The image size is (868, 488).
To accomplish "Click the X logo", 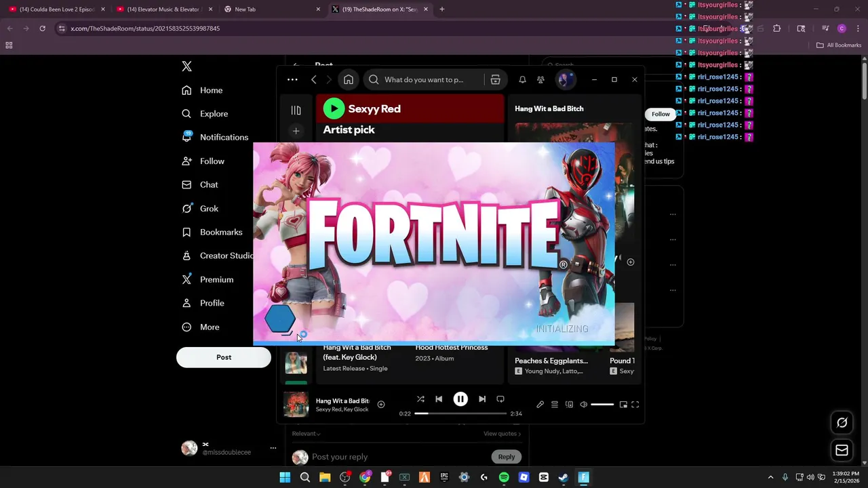I will (187, 66).
